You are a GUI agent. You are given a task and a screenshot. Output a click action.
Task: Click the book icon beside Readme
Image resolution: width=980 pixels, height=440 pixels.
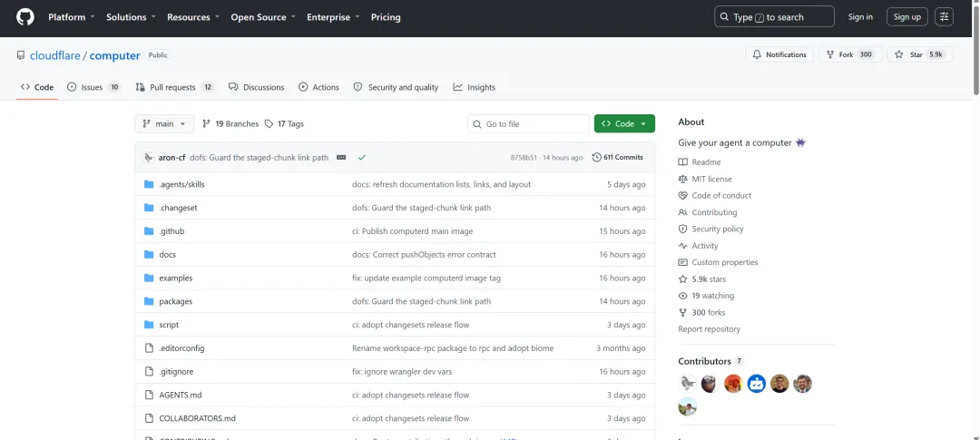(x=682, y=162)
